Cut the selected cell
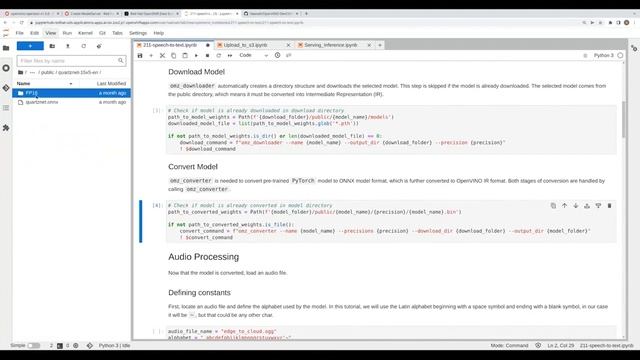The image size is (640, 360). point(162,56)
